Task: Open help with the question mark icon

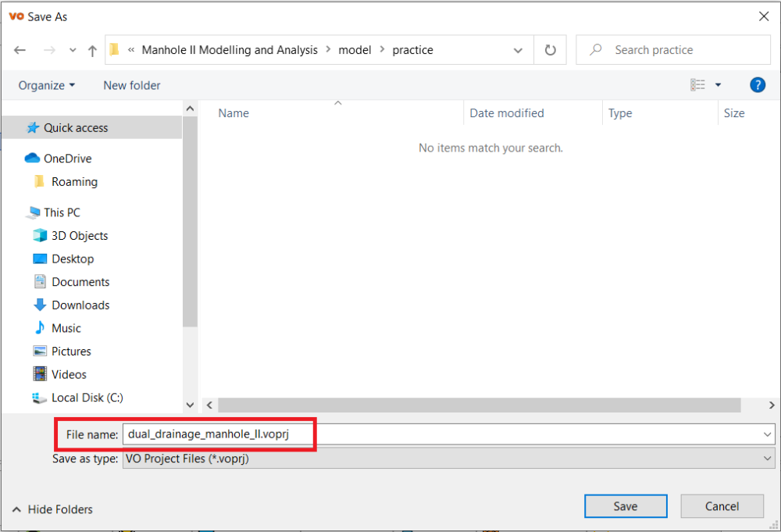Action: 758,84
